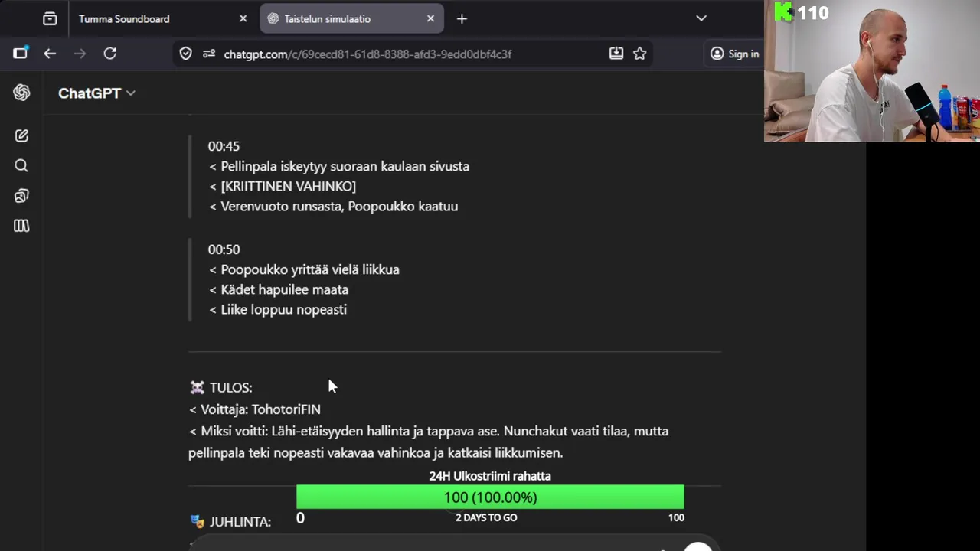Bookmark this page with the star icon
This screenshot has width=980, height=551.
pos(639,54)
